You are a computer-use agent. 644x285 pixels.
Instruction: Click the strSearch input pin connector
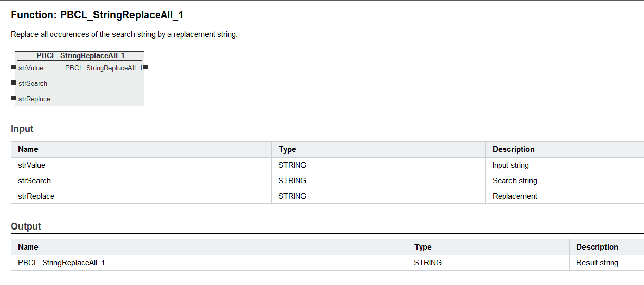pyautogui.click(x=13, y=83)
